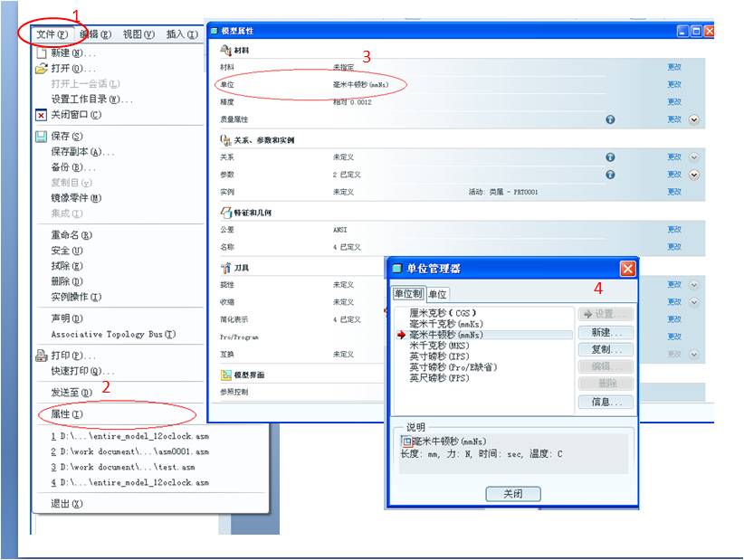Viewport: 744px width, 560px height.
Task: Expand the 收缩 row chevron
Action: click(693, 302)
